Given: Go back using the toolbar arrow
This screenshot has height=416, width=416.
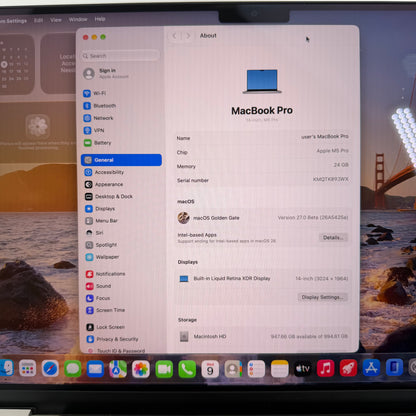Looking at the screenshot, I should (x=174, y=36).
